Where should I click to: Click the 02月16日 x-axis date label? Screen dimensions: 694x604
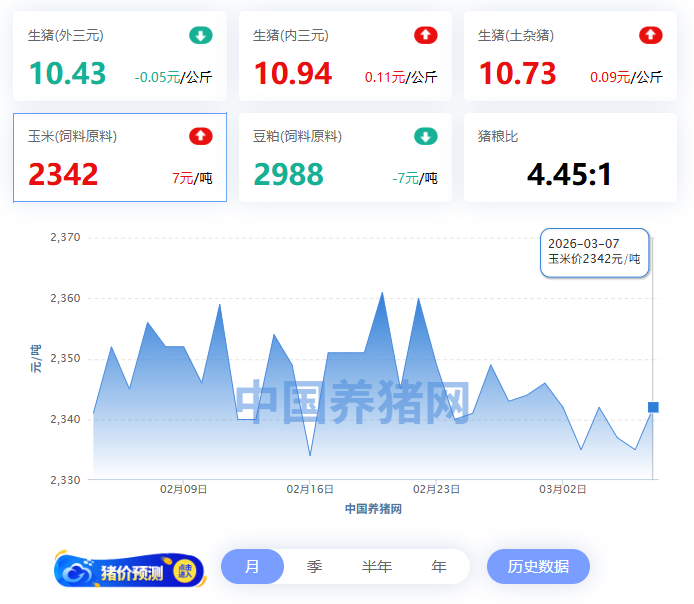click(310, 489)
